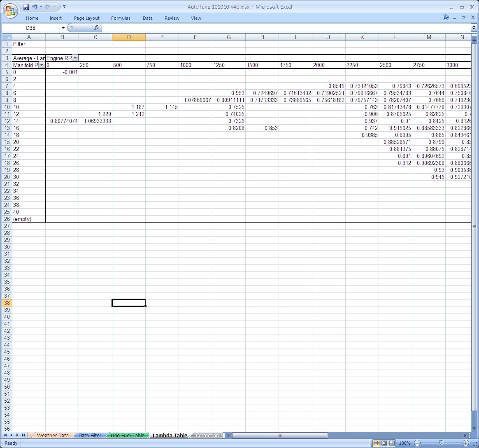
Task: Save the workbook from Quick Access Toolbar
Action: click(x=26, y=7)
